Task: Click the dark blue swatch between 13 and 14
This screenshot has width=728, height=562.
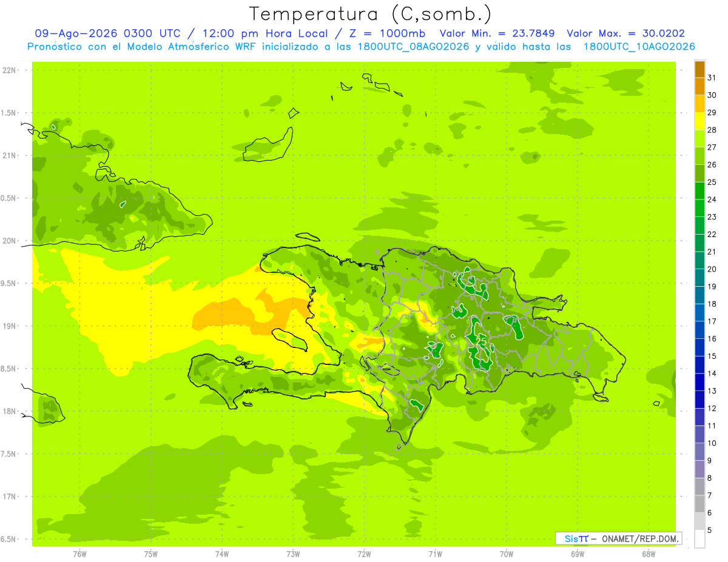Action: [x=699, y=382]
